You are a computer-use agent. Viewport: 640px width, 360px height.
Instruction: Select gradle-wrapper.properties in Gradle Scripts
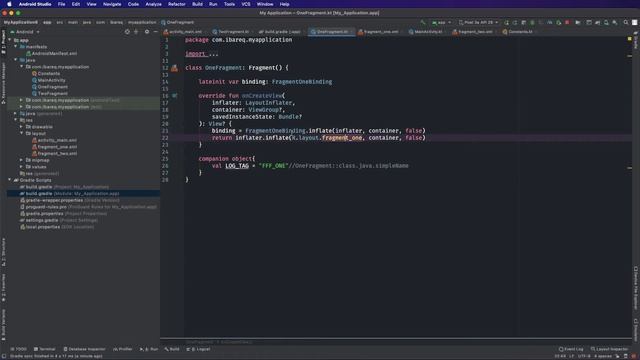(x=70, y=200)
